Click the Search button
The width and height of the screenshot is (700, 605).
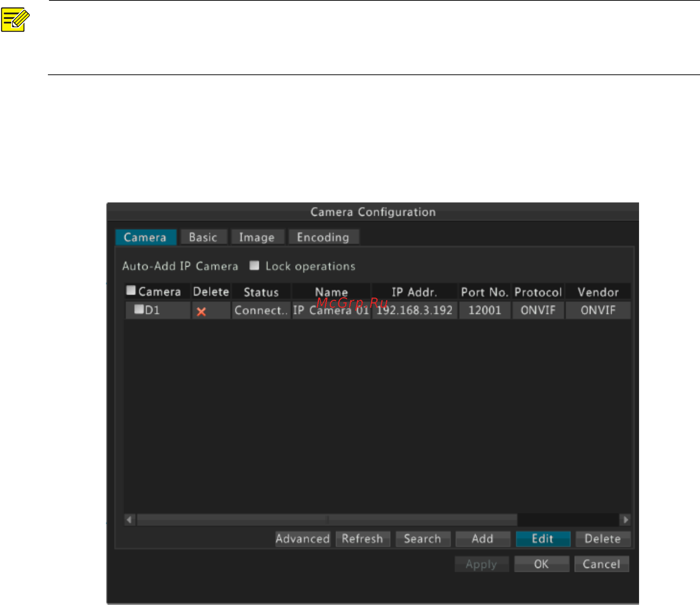click(x=423, y=539)
